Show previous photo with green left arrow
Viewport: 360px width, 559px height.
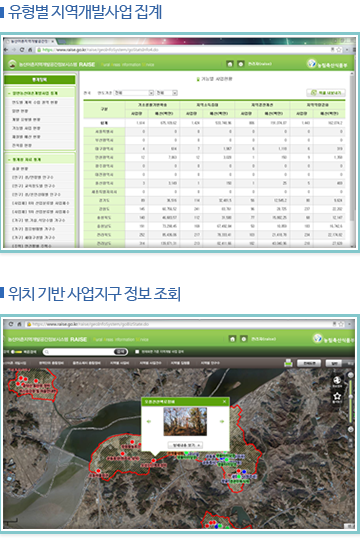pyautogui.click(x=149, y=421)
